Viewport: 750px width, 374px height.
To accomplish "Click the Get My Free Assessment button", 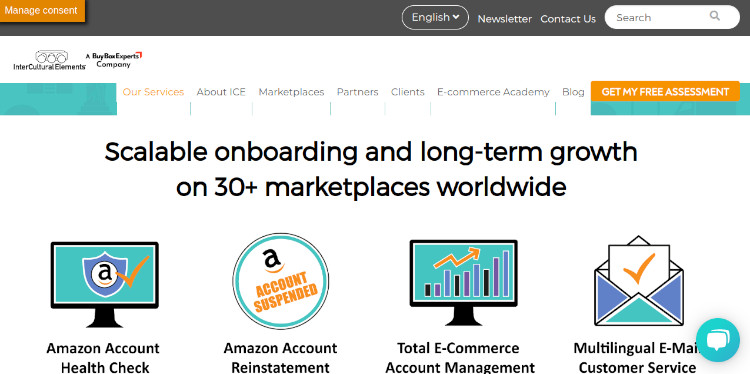I will coord(665,91).
